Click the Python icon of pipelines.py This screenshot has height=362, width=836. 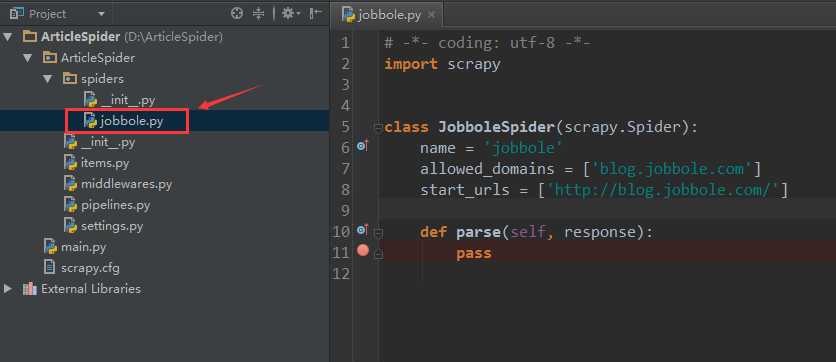click(x=70, y=205)
